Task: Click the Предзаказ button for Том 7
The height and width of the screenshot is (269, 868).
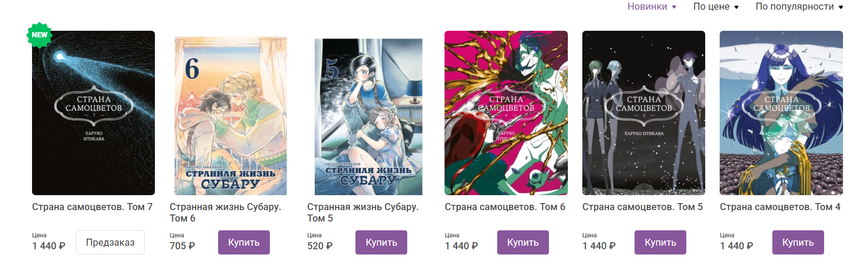Action: point(110,242)
